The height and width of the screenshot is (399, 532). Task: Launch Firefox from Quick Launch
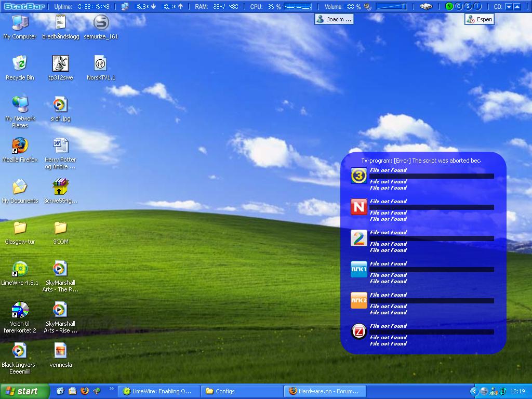[85, 391]
